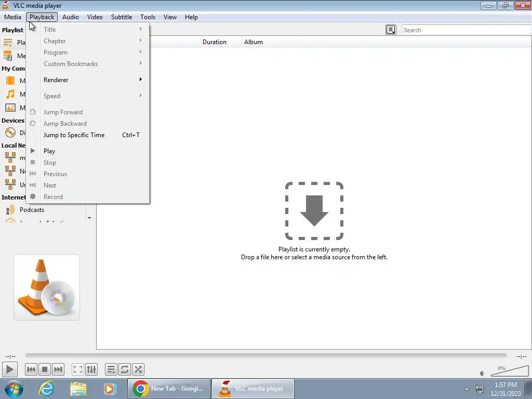The height and width of the screenshot is (399, 532).
Task: Launch Internet Explorer from taskbar
Action: [46, 389]
